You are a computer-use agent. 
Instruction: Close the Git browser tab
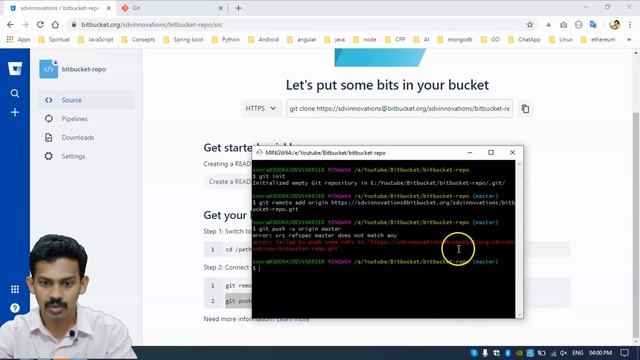(x=220, y=8)
